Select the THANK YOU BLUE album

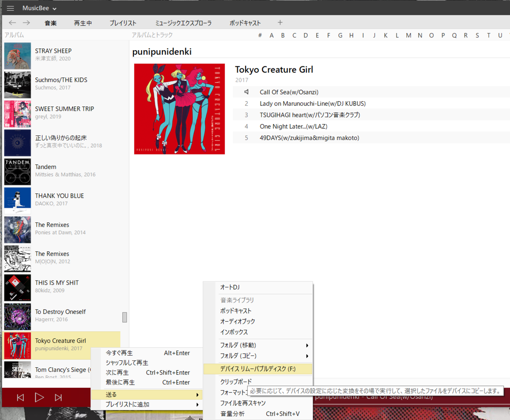click(62, 201)
